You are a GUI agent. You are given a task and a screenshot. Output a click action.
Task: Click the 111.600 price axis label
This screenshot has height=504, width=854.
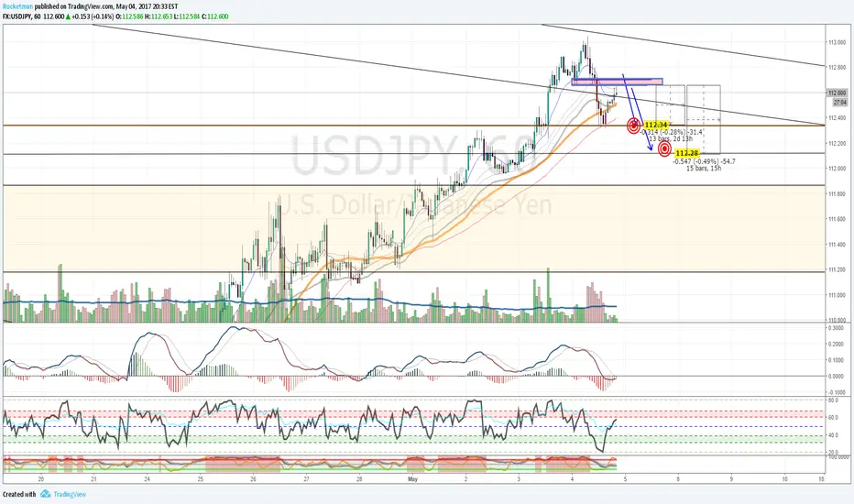[838, 219]
